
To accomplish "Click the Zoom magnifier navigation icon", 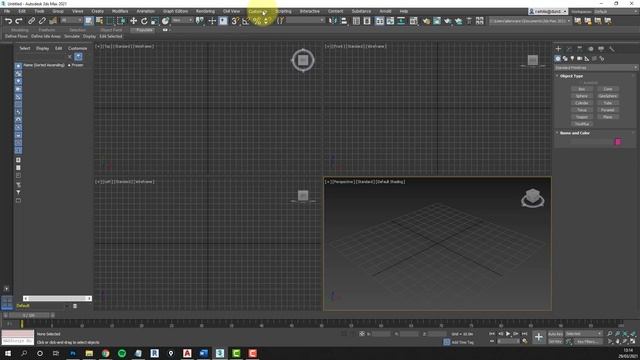I will (610, 334).
